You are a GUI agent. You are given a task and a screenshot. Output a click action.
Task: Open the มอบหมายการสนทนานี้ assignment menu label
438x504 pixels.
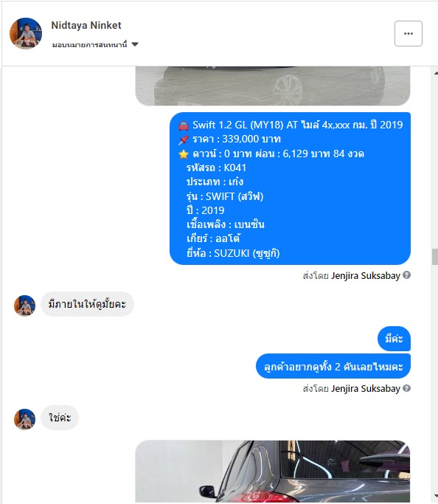pos(90,45)
